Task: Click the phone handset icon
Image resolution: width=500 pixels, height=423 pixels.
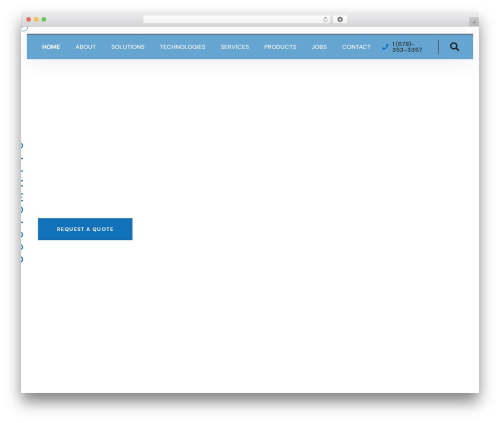Action: point(385,47)
